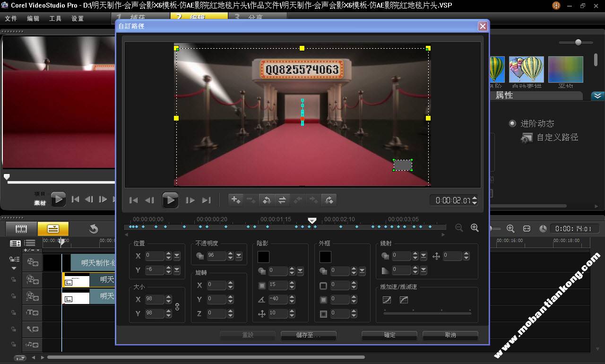This screenshot has width=605, height=364.
Task: Zoom out on the keyframe timeline
Action: (x=459, y=228)
